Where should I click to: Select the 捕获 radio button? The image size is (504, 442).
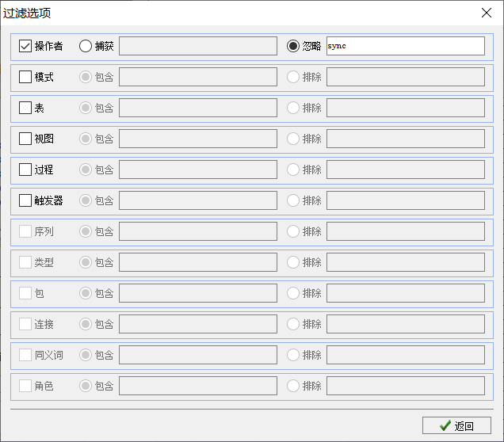click(86, 46)
